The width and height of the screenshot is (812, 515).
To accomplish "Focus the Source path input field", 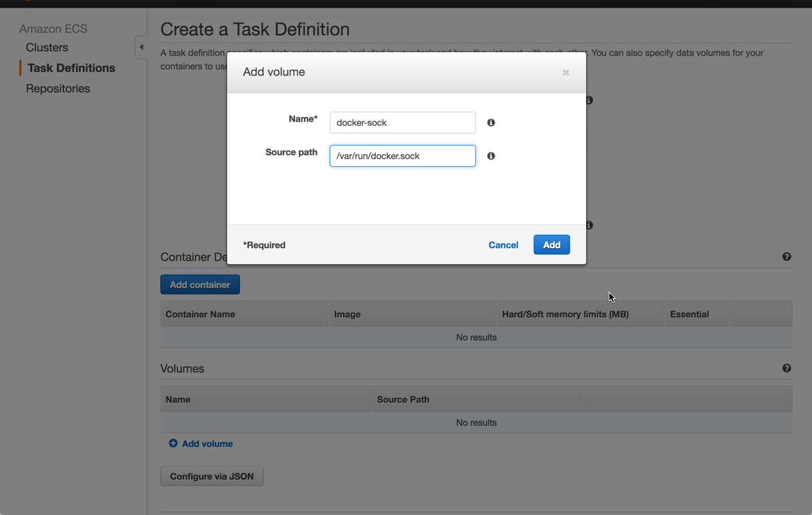I will pyautogui.click(x=402, y=156).
